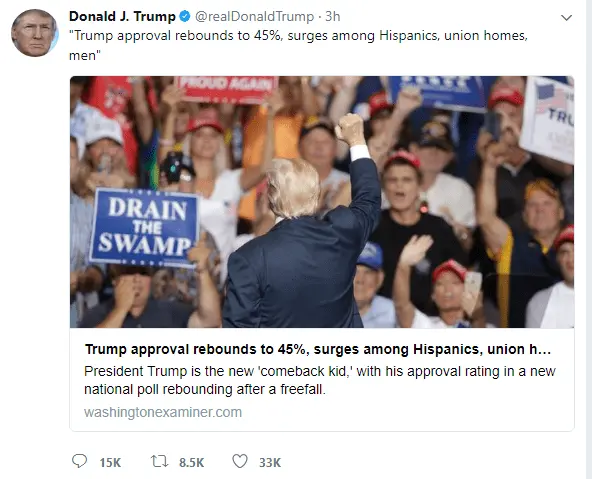Click the 'comeback kid' article description
This screenshot has height=479, width=592.
319,380
